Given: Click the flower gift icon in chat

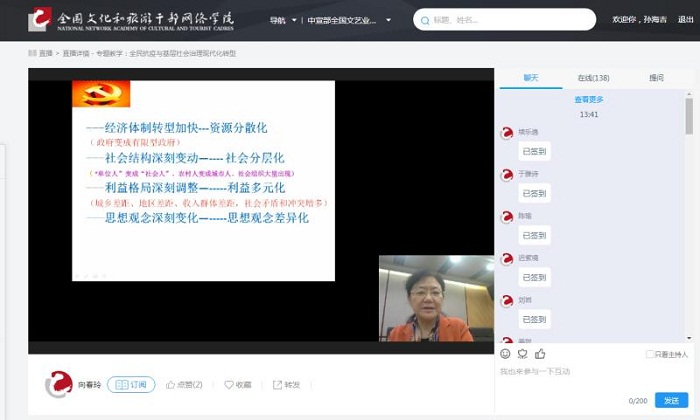Looking at the screenshot, I should [x=523, y=353].
